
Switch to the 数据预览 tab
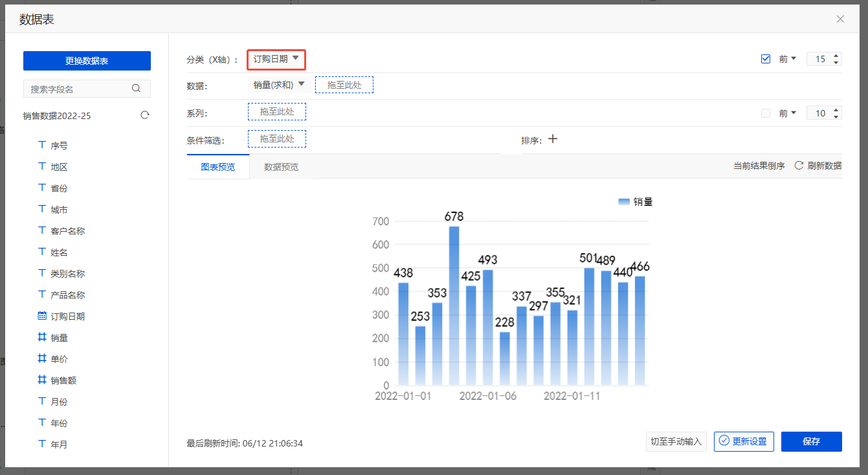[282, 166]
